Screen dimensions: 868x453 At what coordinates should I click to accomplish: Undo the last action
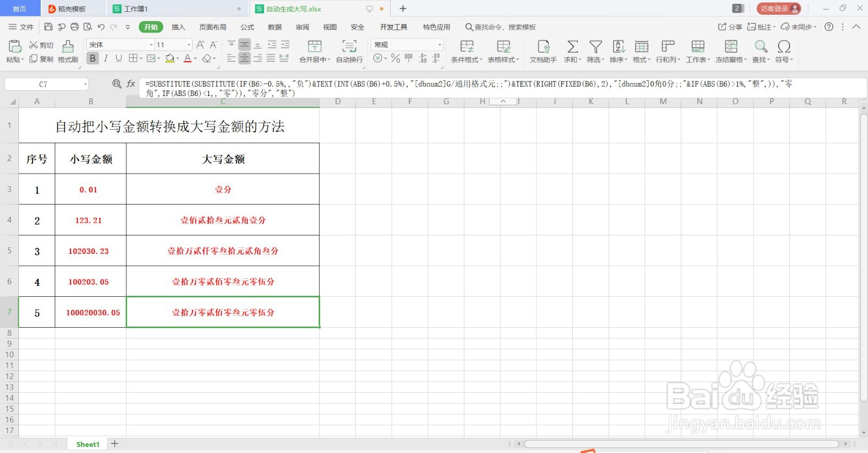pos(101,27)
